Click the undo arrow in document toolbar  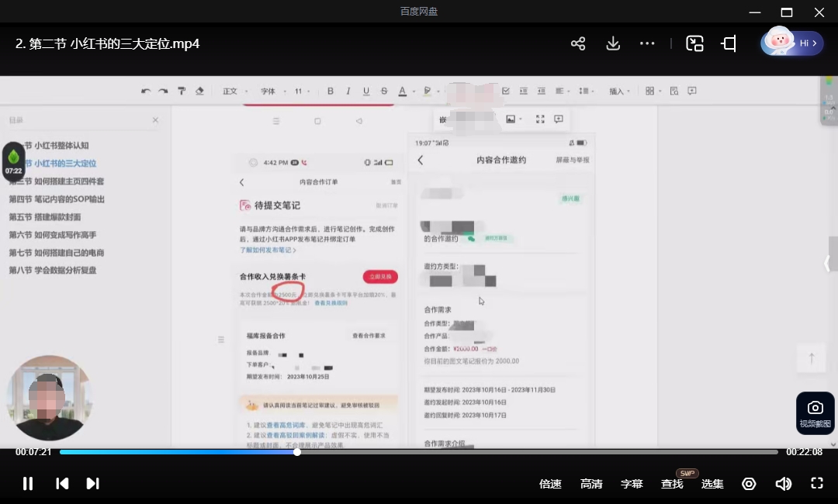pos(145,91)
